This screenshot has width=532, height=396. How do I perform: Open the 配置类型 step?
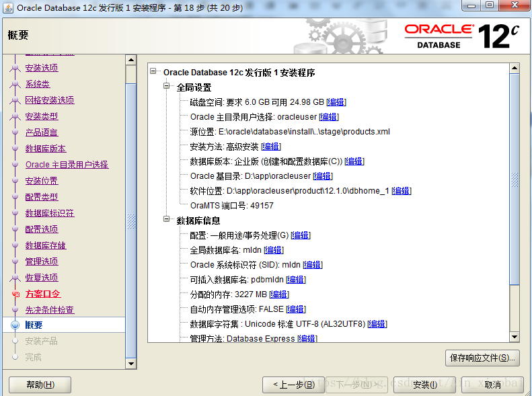[42, 196]
